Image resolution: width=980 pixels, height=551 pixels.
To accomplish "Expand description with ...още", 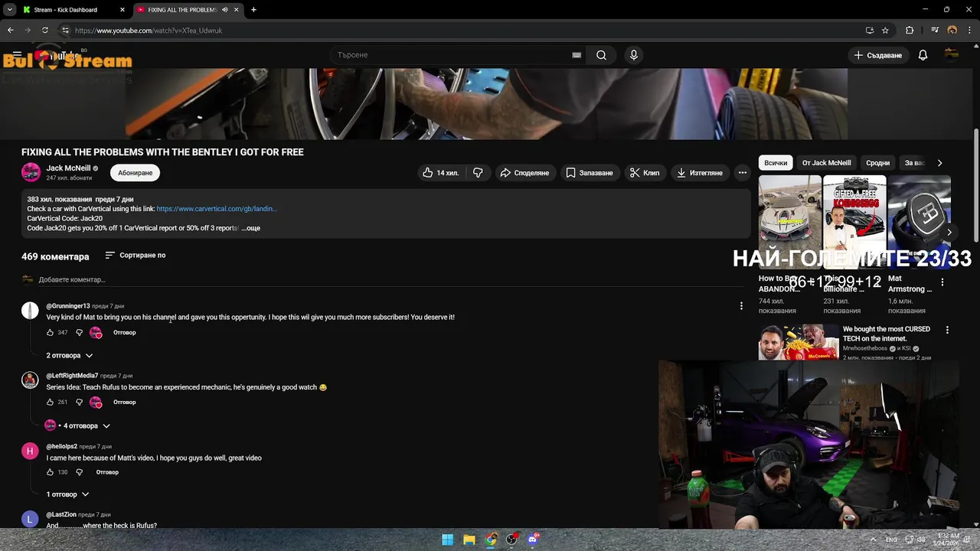I will point(250,228).
